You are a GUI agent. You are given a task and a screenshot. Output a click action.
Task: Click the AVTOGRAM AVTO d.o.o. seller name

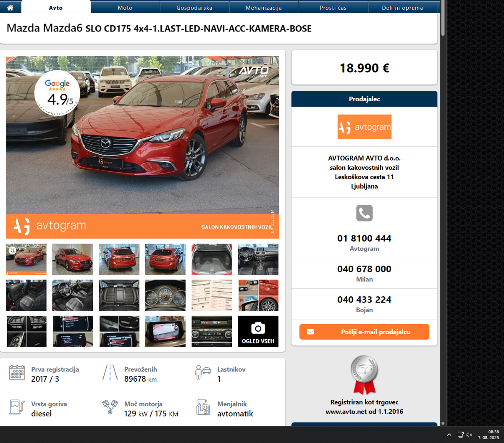coord(365,158)
